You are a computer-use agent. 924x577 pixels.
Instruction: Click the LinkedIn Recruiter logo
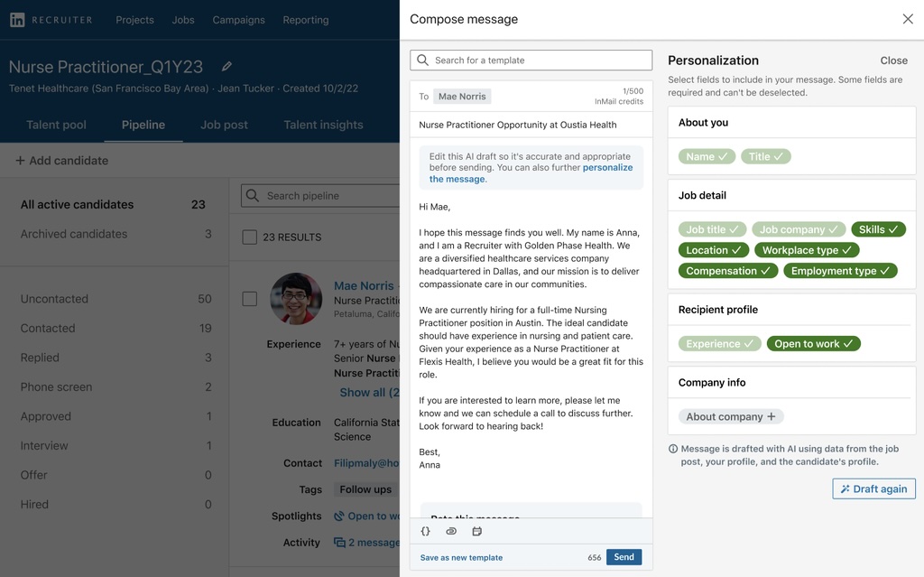[51, 20]
